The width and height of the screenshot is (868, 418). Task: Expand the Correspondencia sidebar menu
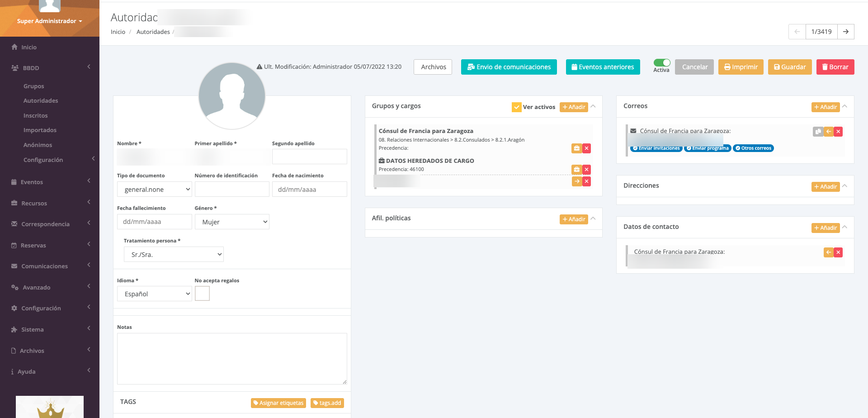[50, 224]
